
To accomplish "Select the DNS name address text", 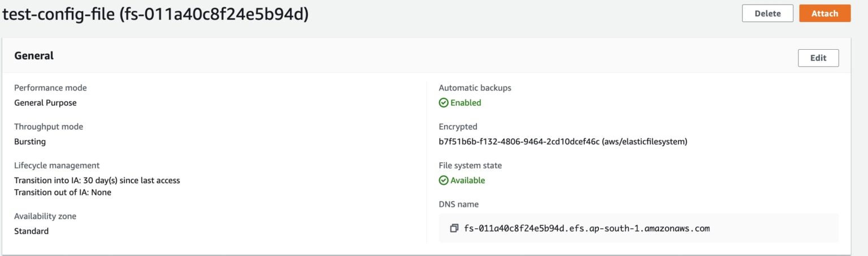I will coord(586,229).
